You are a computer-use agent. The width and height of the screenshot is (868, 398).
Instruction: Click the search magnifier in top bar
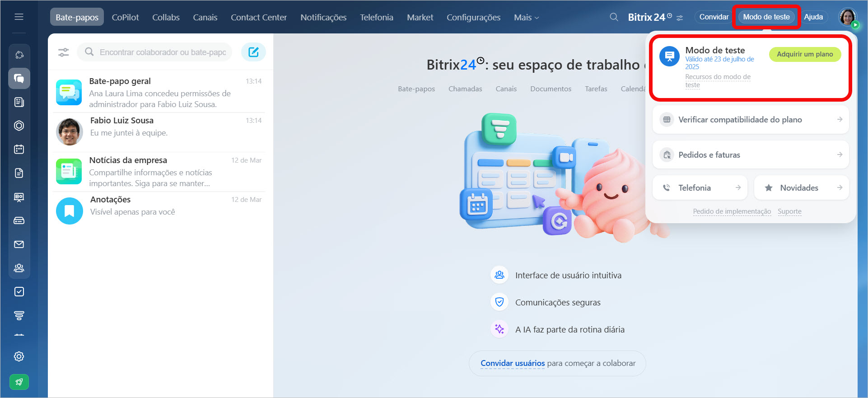[614, 17]
